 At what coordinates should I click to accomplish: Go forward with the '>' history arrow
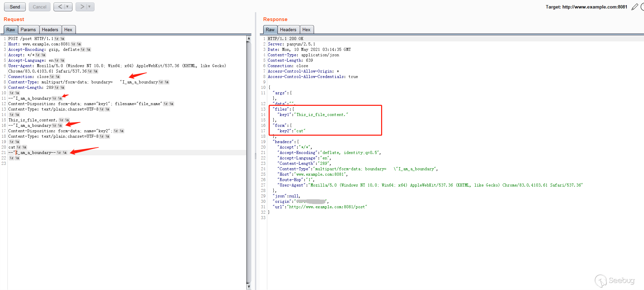click(82, 7)
